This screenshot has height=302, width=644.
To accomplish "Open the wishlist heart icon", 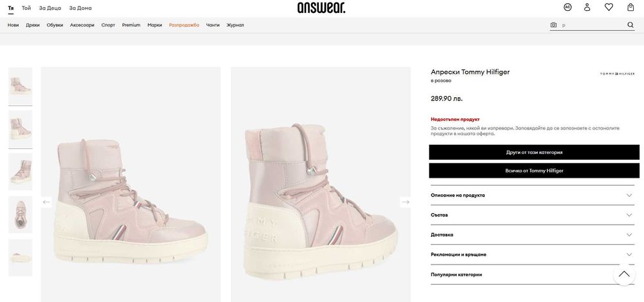I will [x=609, y=7].
